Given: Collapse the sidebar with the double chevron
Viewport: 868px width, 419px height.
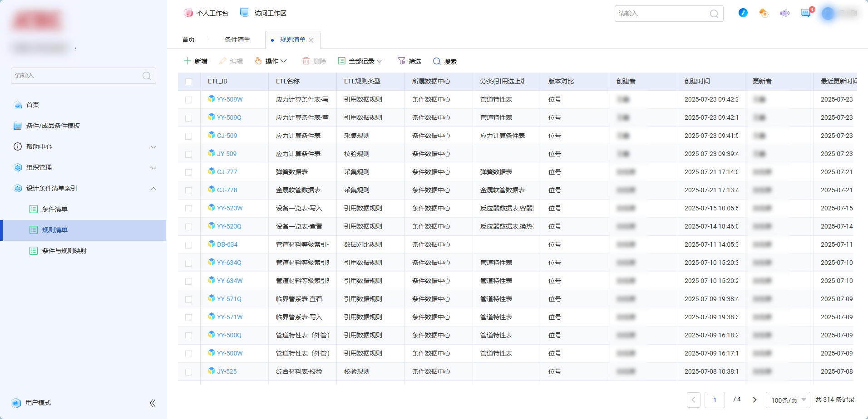Looking at the screenshot, I should click(153, 403).
